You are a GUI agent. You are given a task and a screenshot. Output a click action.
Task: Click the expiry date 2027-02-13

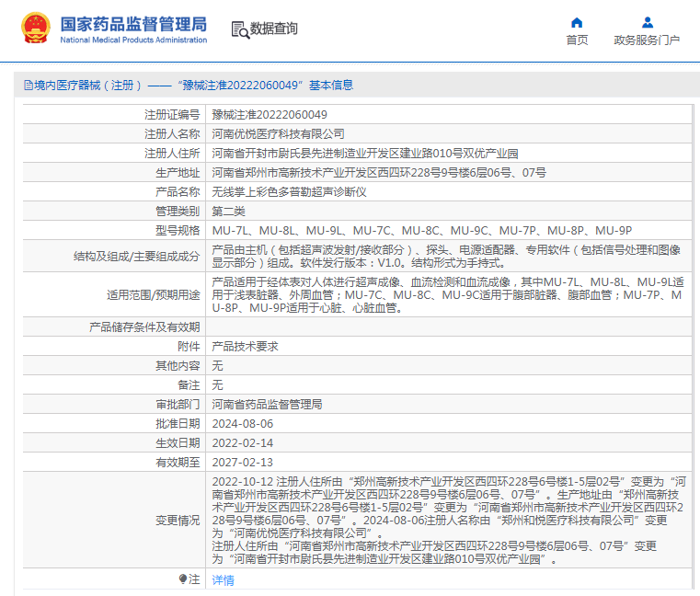(x=243, y=462)
